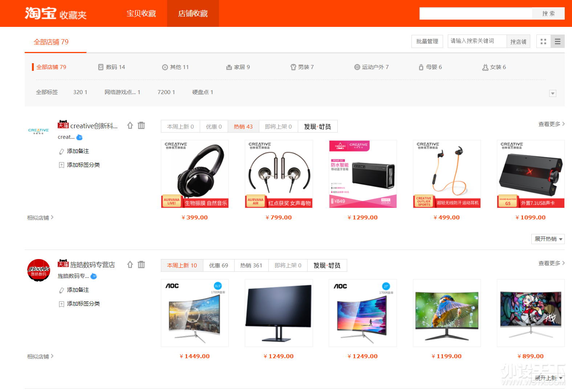Open 查看更多 for creative store
Screen dimensions: 572x392
pyautogui.click(x=551, y=124)
